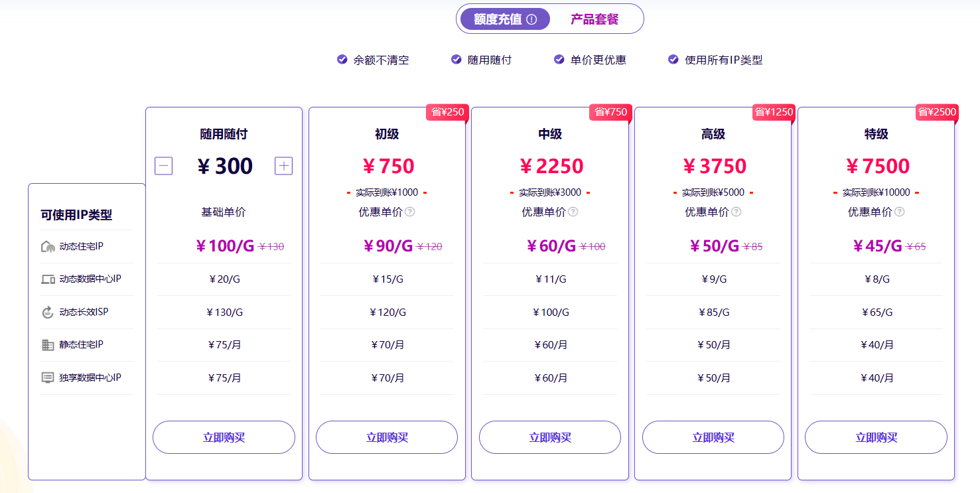
Task: Select the 额度充值 tab
Action: coord(505,19)
